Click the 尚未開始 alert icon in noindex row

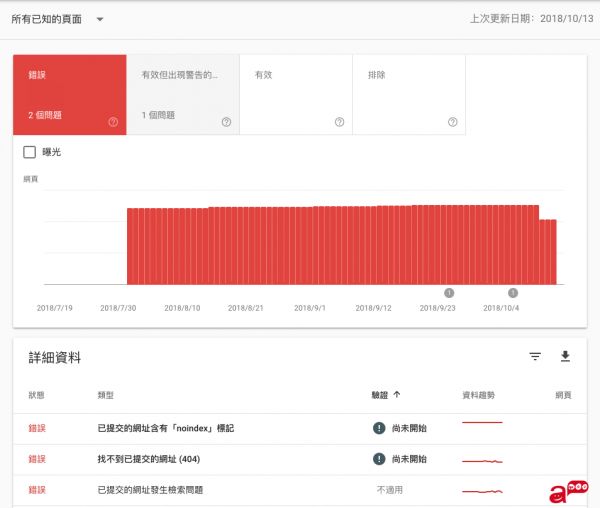pyautogui.click(x=379, y=428)
